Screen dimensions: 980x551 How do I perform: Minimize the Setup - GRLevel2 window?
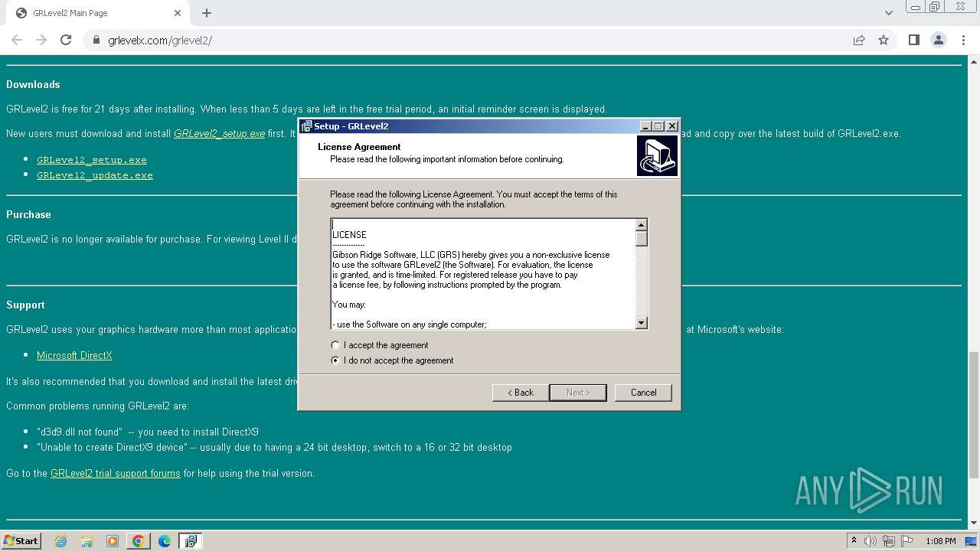click(645, 126)
